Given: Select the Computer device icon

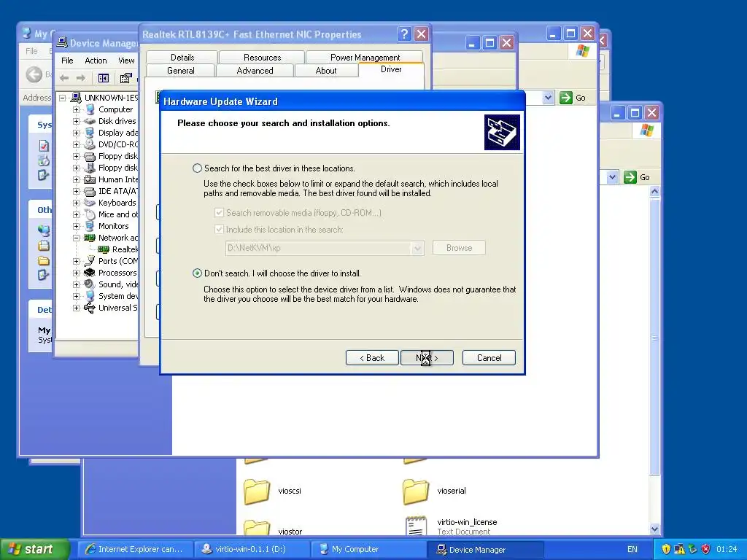Looking at the screenshot, I should tap(90, 109).
